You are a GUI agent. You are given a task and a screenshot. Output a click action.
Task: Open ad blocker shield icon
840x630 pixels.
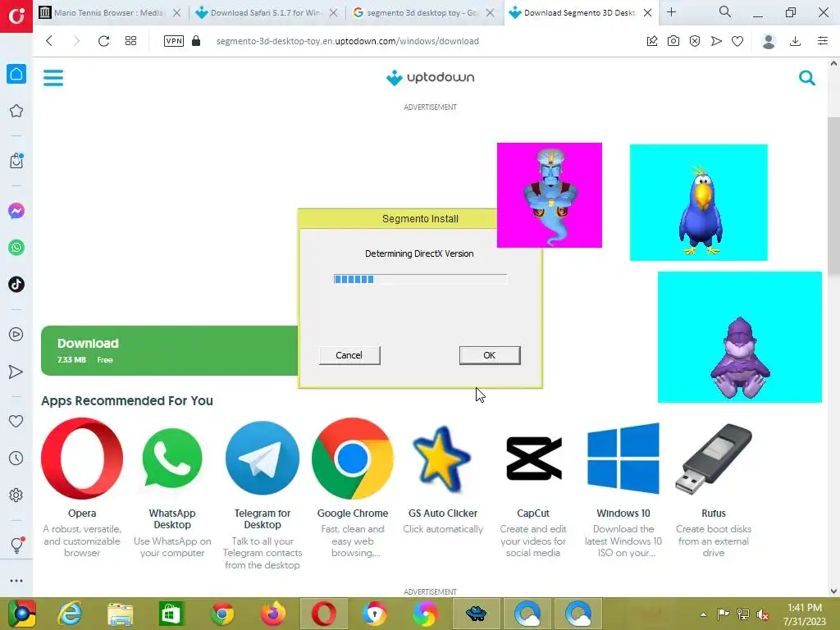coord(695,41)
